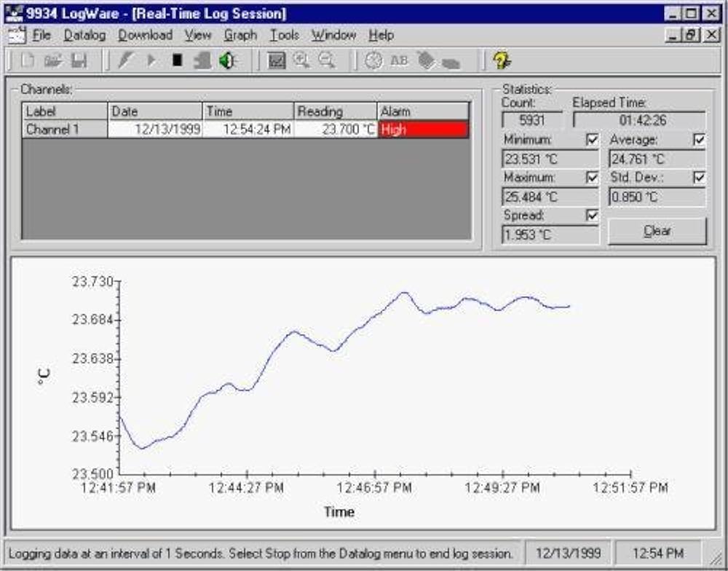Click the red High alarm cell

tap(423, 130)
